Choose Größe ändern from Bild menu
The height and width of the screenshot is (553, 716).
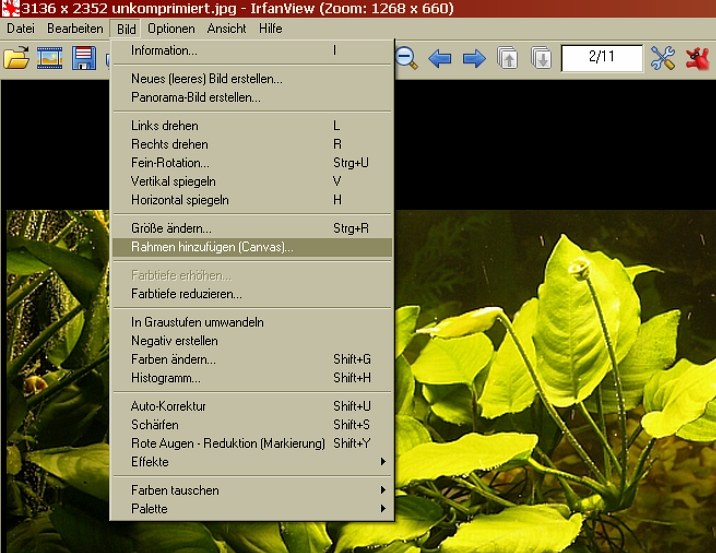coord(171,228)
